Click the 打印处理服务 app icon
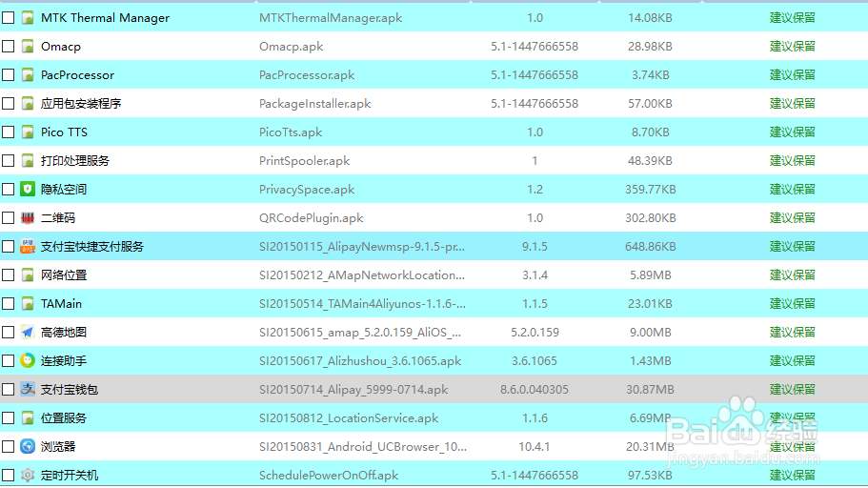This screenshot has height=488, width=868. [28, 161]
